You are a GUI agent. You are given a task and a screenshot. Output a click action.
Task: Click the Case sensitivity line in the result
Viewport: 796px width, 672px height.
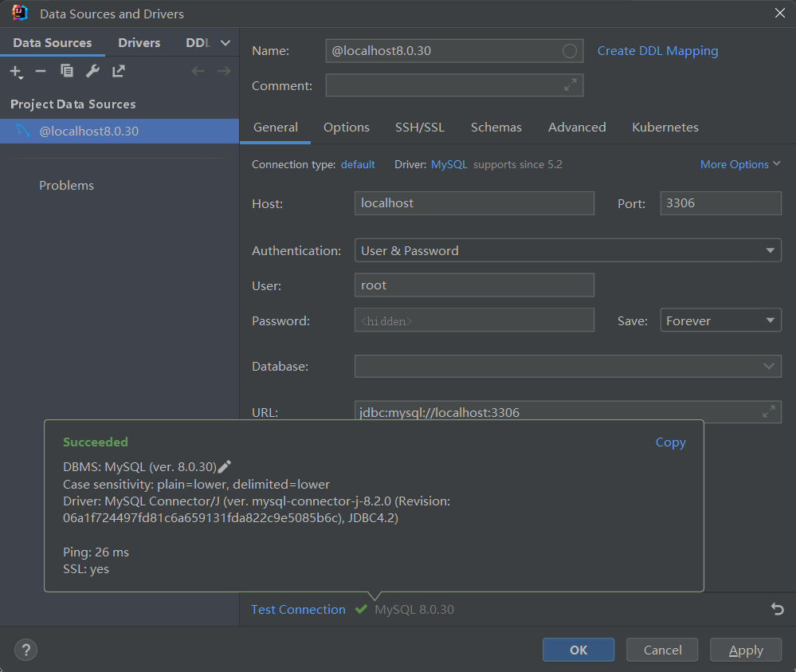coord(197,484)
